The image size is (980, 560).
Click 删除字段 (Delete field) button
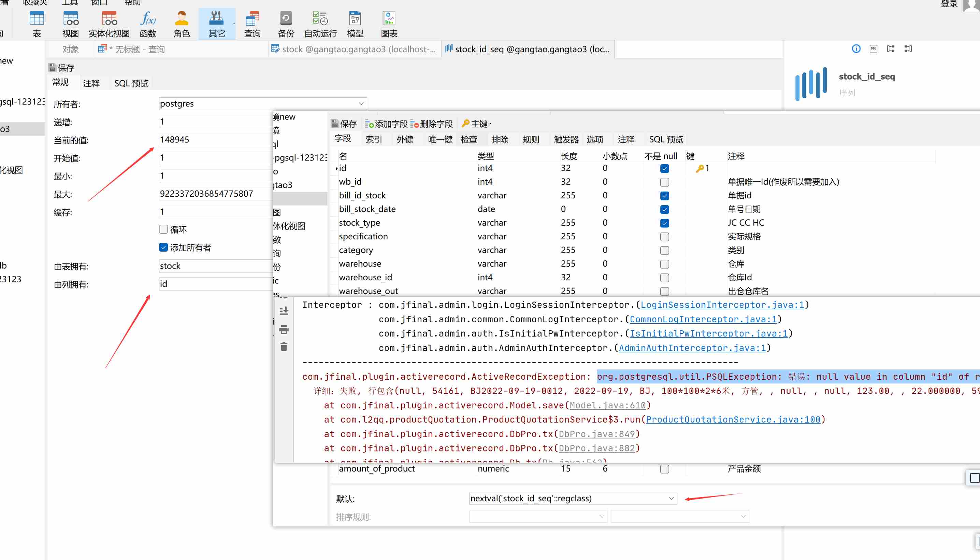click(431, 124)
